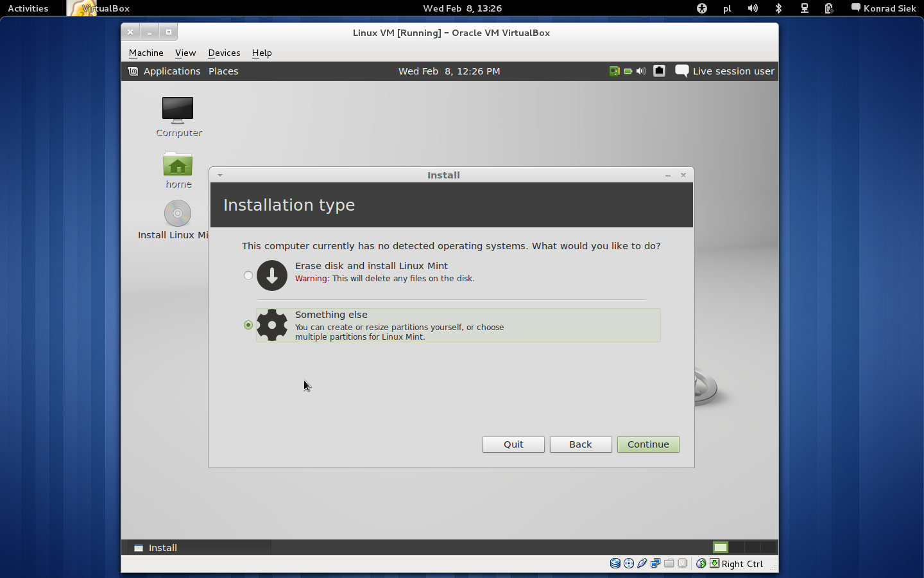The height and width of the screenshot is (578, 924).
Task: Open the VirtualBox Machine menu
Action: (146, 53)
